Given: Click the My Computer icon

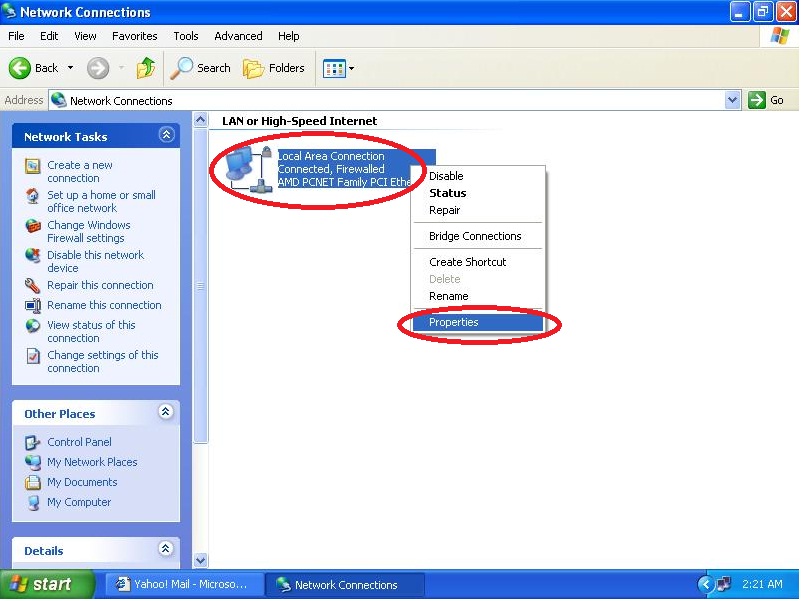Looking at the screenshot, I should tap(33, 503).
